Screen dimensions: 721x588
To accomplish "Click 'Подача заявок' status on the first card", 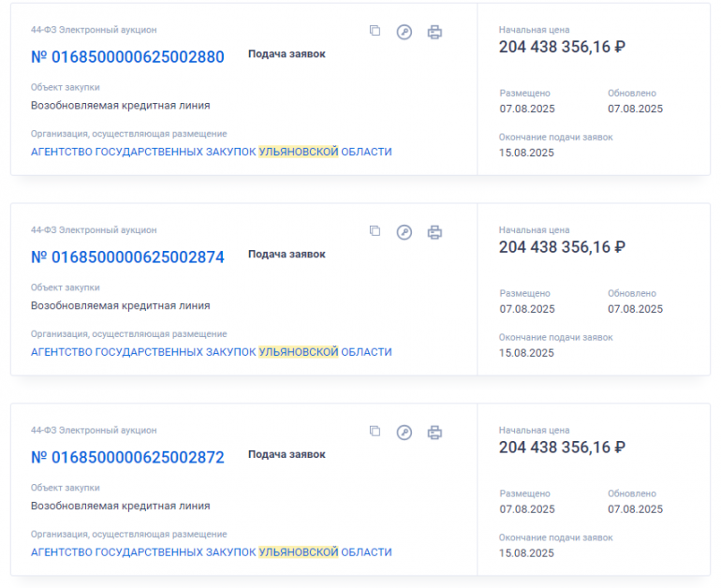I will coord(287,54).
